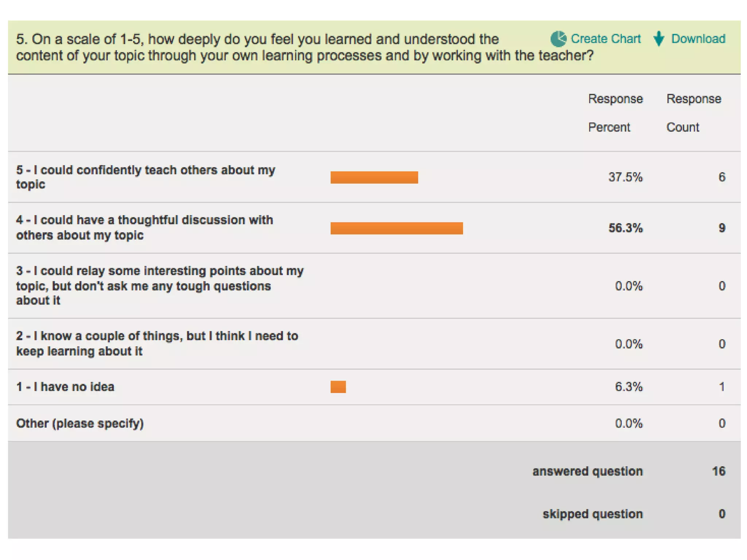
Task: Click the 56.3% percent value
Action: point(625,228)
